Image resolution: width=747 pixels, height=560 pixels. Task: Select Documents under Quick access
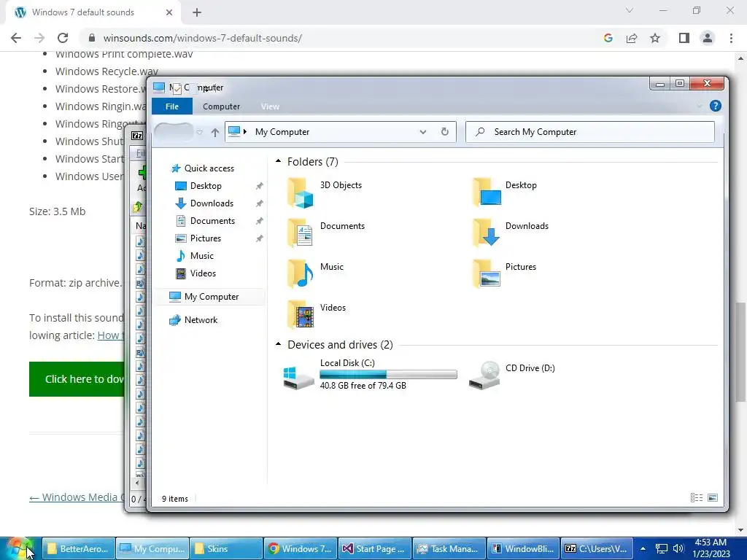(212, 221)
